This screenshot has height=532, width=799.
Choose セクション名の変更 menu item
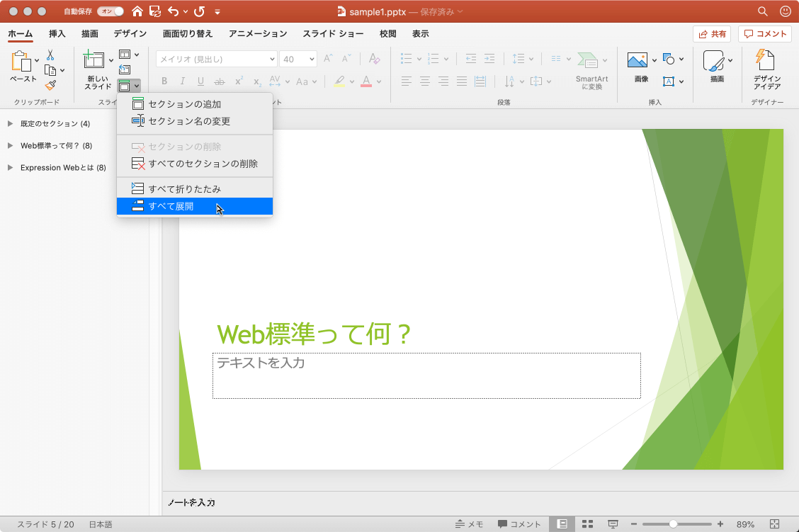(195, 120)
